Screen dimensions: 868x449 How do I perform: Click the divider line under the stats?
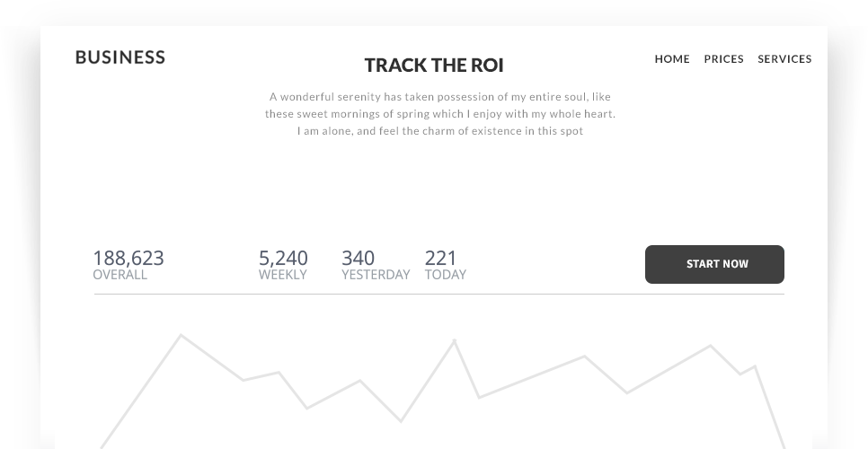coord(438,294)
